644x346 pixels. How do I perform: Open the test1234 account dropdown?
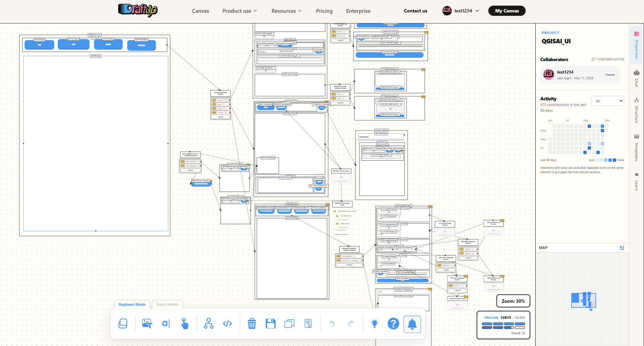(x=461, y=11)
